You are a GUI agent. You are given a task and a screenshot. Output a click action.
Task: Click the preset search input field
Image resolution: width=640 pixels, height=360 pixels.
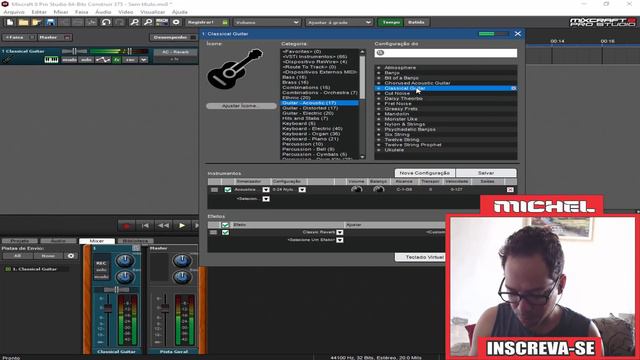[446, 53]
